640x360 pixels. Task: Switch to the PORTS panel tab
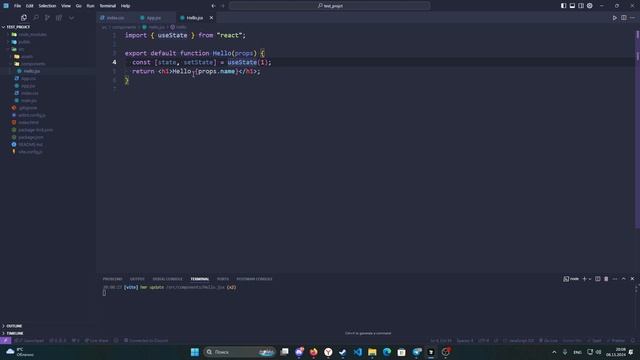pyautogui.click(x=223, y=279)
